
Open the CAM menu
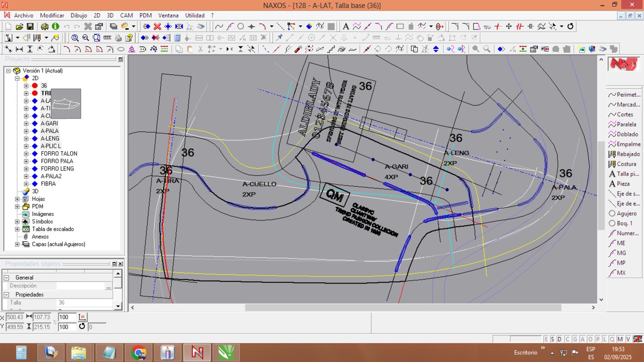pos(126,15)
